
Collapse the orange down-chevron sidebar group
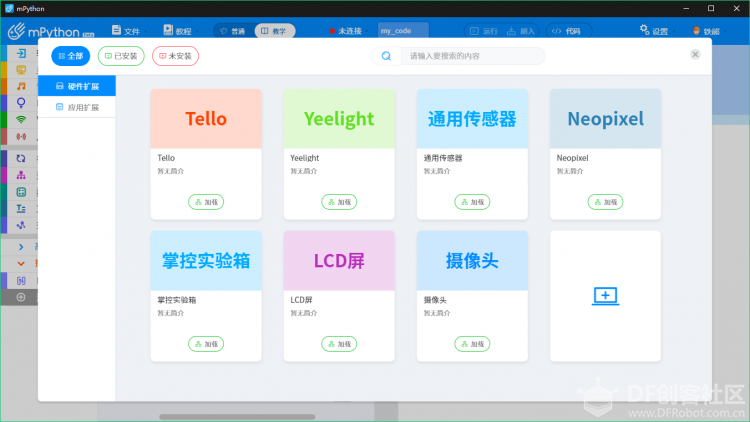[21, 264]
